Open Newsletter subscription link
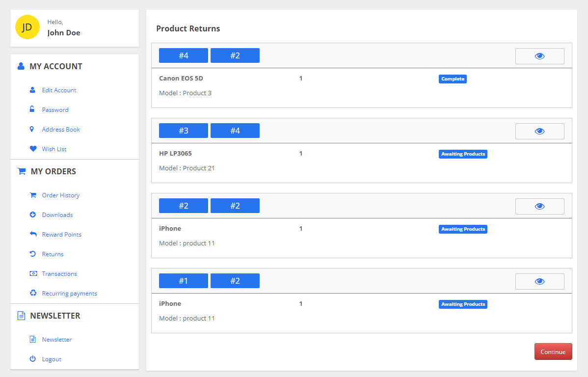 click(x=56, y=340)
